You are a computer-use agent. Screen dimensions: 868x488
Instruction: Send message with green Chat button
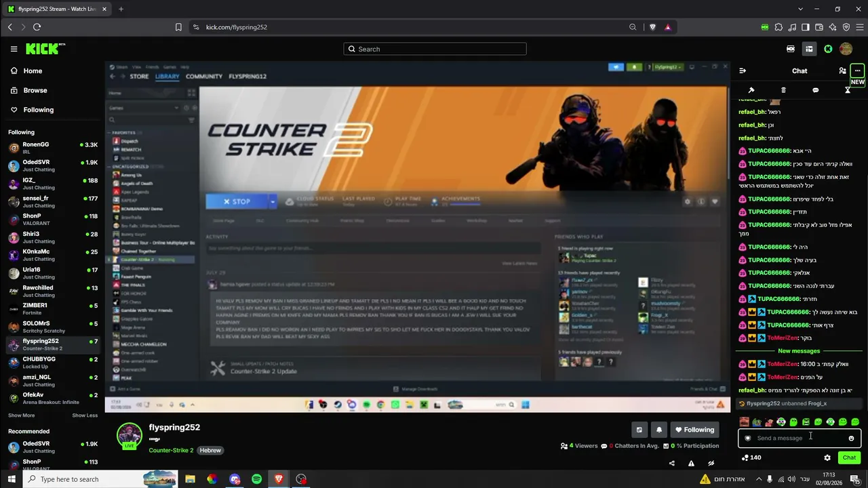pos(849,457)
